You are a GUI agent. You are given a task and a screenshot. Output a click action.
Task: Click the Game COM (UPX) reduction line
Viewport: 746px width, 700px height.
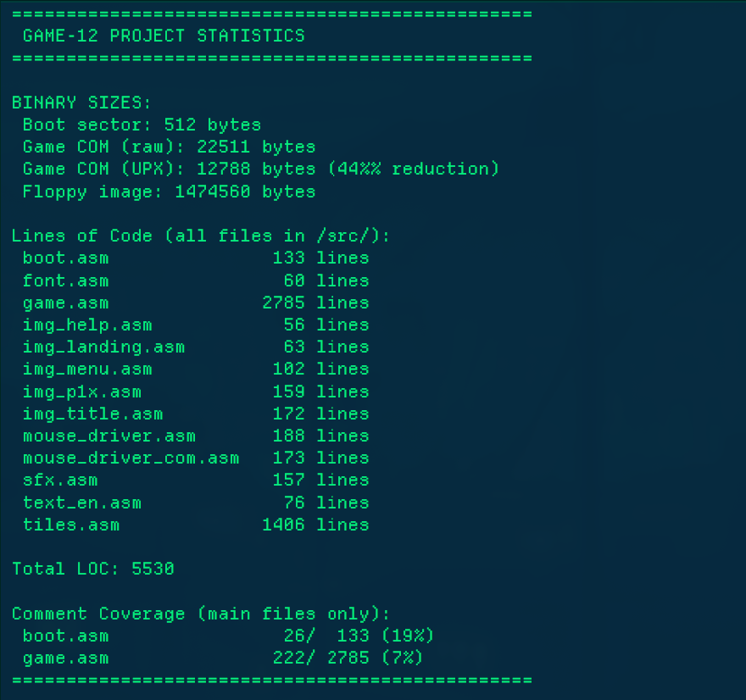261,169
